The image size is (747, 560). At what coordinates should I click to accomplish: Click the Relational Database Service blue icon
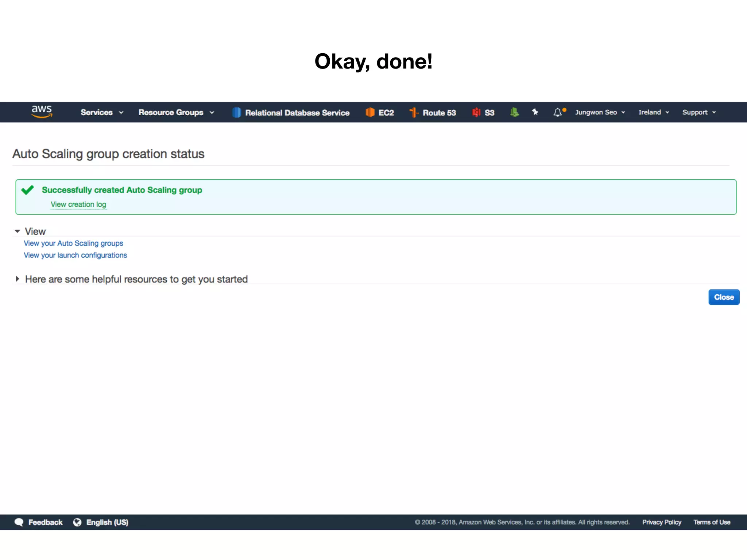pyautogui.click(x=236, y=112)
